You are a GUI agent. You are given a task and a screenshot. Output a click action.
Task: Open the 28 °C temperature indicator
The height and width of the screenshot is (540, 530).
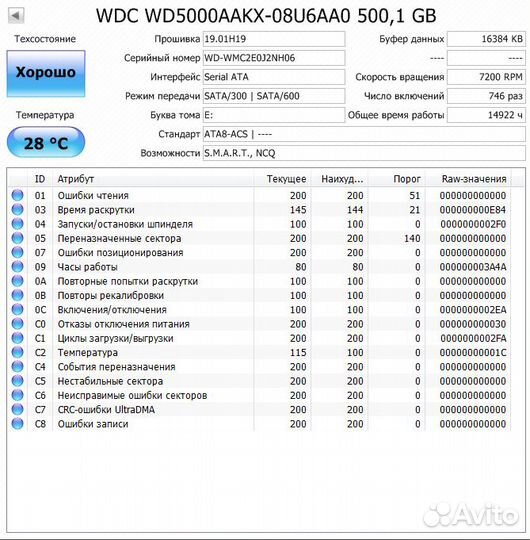click(46, 142)
